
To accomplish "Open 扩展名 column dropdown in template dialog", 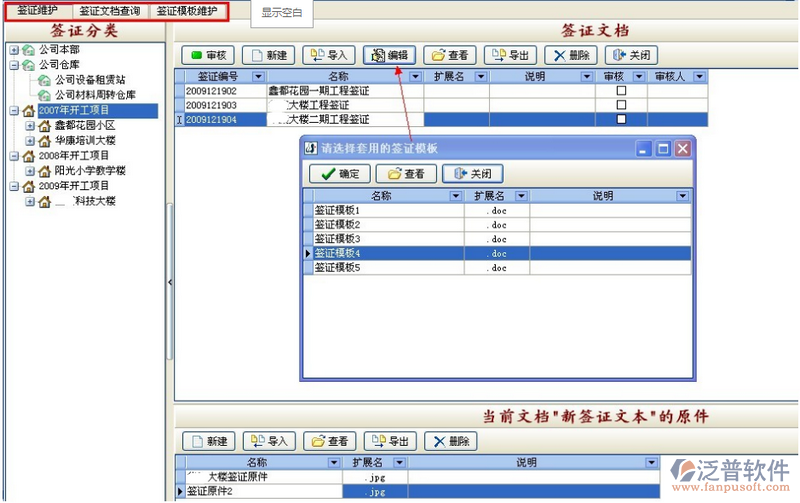I will pyautogui.click(x=521, y=196).
